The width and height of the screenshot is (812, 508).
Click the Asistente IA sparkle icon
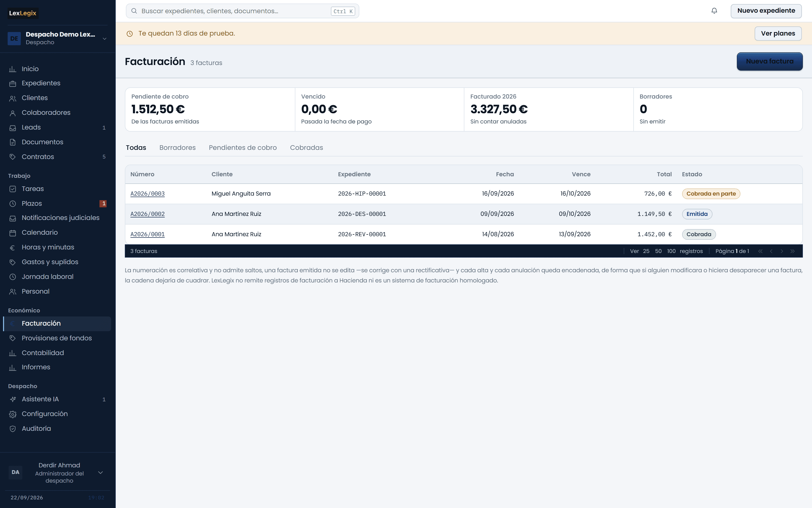click(x=13, y=399)
